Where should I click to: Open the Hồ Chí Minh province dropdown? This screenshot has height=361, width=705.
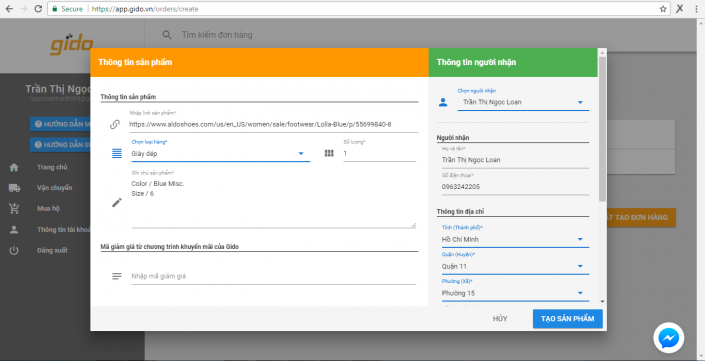(x=515, y=240)
